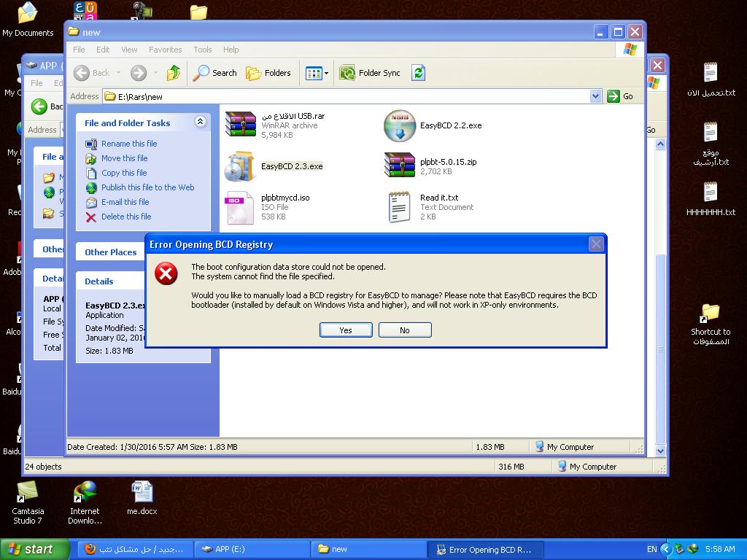Open the Favorites menu
The height and width of the screenshot is (560, 747).
165,50
